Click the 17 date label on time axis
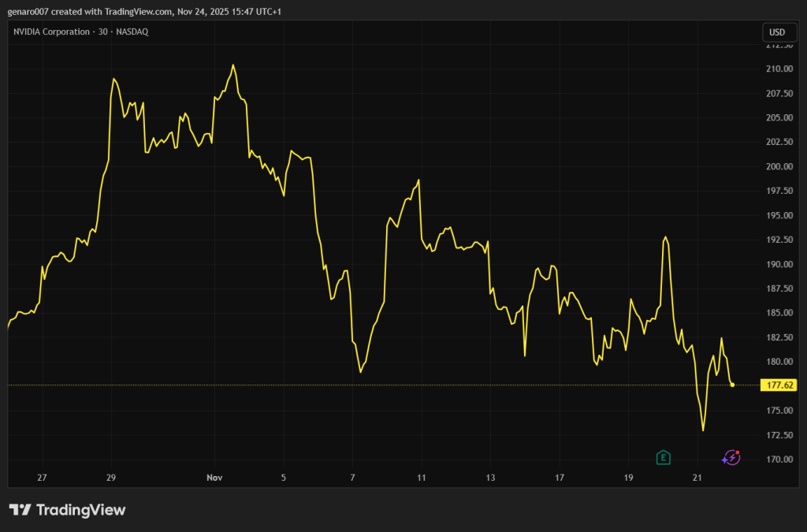807x532 pixels. pos(560,478)
